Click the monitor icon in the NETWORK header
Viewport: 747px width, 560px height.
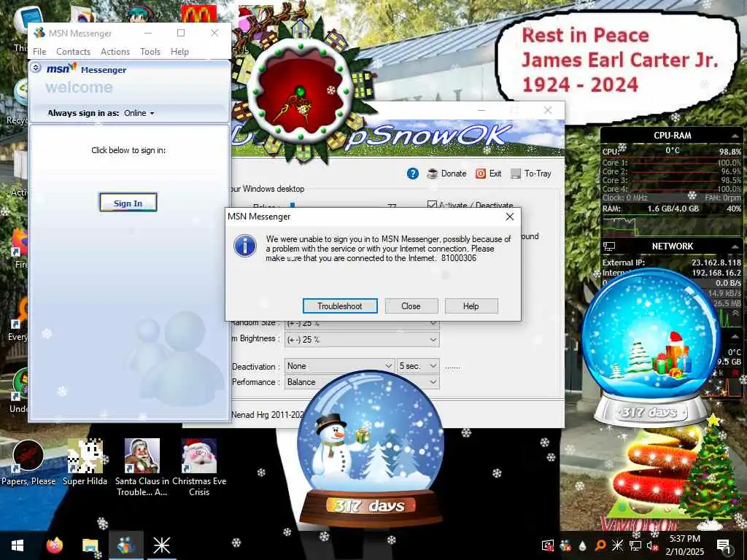click(609, 246)
